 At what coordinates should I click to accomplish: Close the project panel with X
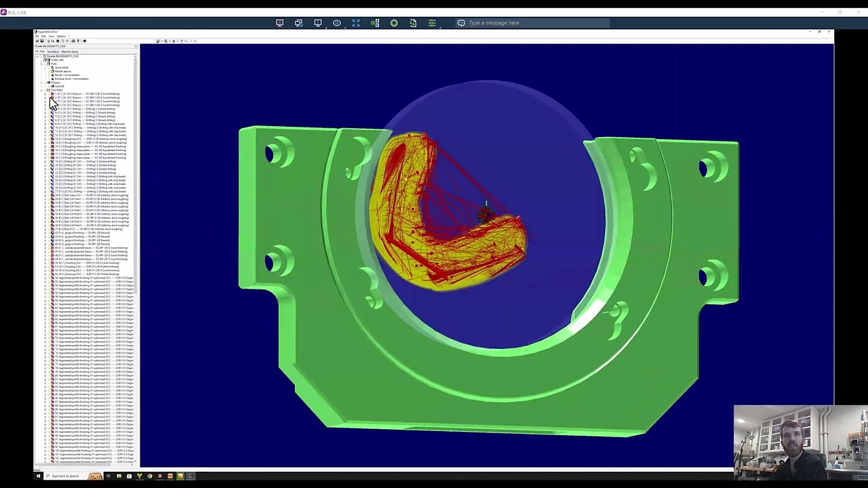pos(136,46)
